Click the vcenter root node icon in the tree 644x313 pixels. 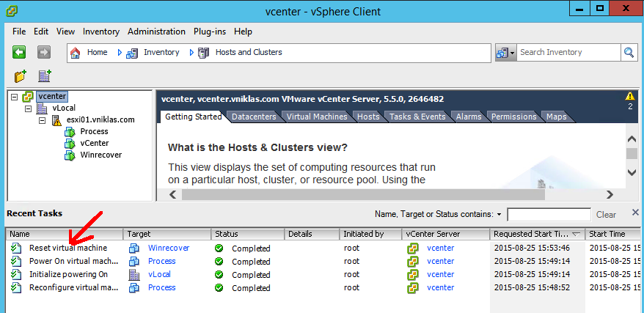(28, 97)
